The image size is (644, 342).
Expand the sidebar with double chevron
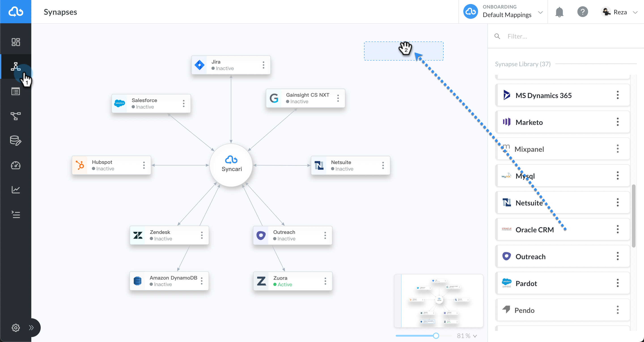pyautogui.click(x=31, y=327)
